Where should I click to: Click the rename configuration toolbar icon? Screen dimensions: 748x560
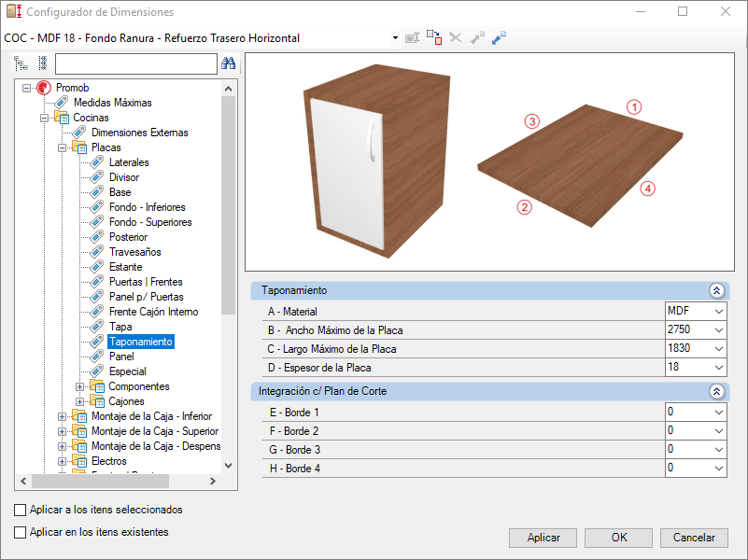click(x=412, y=37)
